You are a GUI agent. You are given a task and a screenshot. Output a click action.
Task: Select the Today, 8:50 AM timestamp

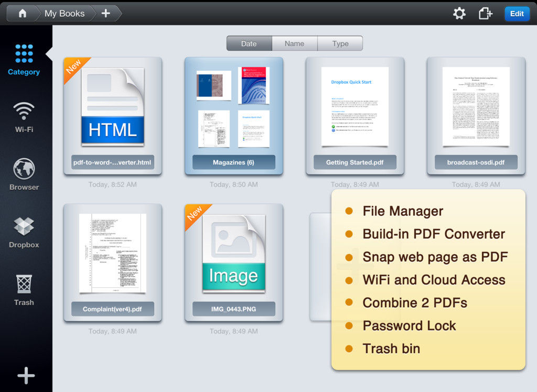pyautogui.click(x=233, y=184)
